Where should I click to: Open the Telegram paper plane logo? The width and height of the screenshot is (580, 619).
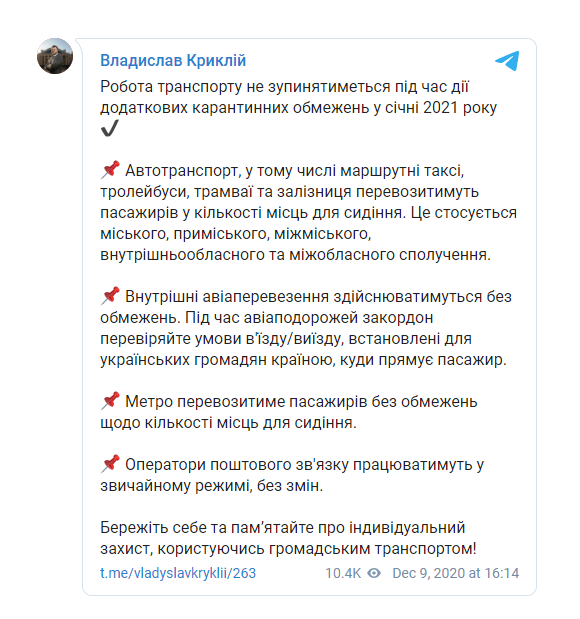point(507,61)
